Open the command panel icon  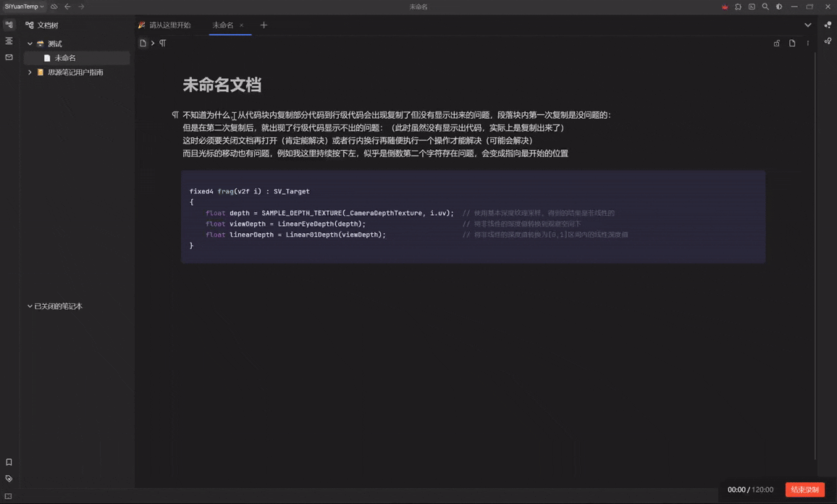pos(752,7)
